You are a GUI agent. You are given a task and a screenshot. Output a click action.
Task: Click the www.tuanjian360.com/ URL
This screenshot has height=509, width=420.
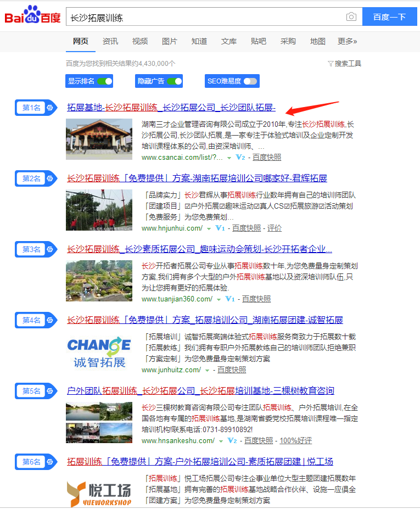pyautogui.click(x=177, y=299)
